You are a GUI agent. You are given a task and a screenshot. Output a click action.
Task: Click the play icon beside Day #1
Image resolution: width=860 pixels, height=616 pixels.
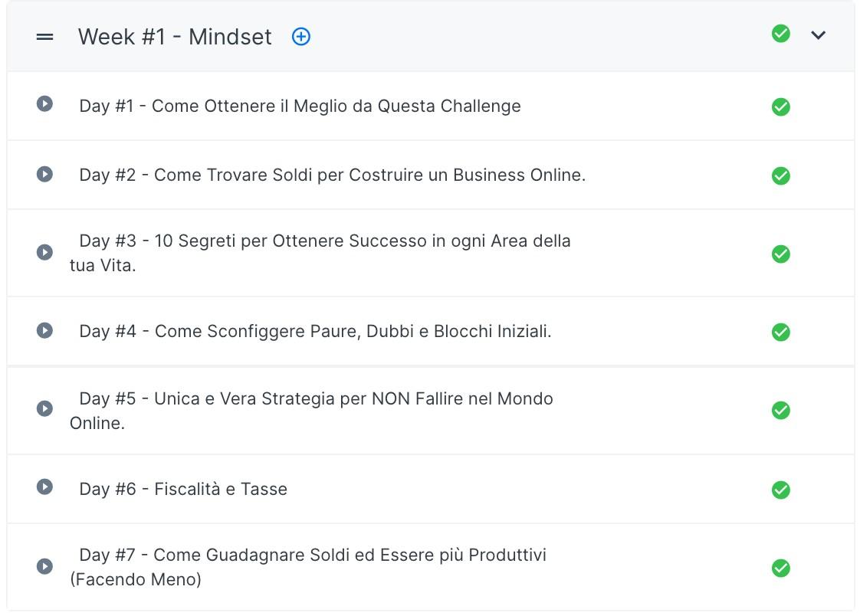click(44, 103)
